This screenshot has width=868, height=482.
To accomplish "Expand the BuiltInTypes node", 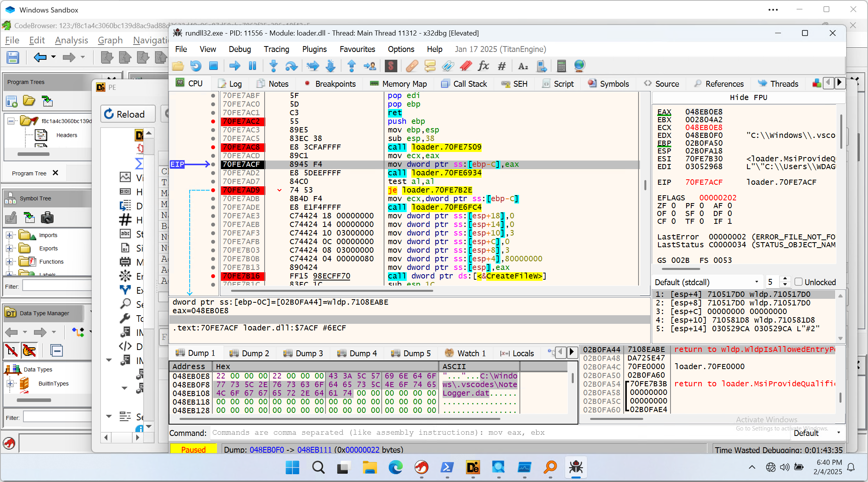I will (x=10, y=384).
